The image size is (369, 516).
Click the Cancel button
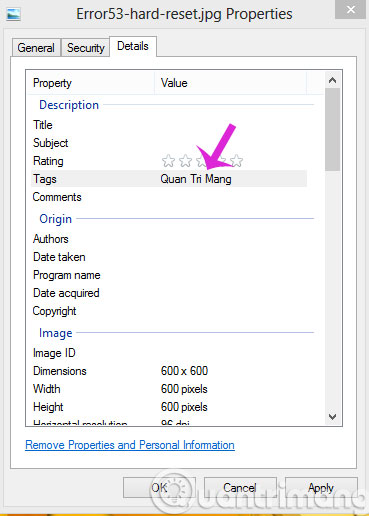pyautogui.click(x=240, y=488)
